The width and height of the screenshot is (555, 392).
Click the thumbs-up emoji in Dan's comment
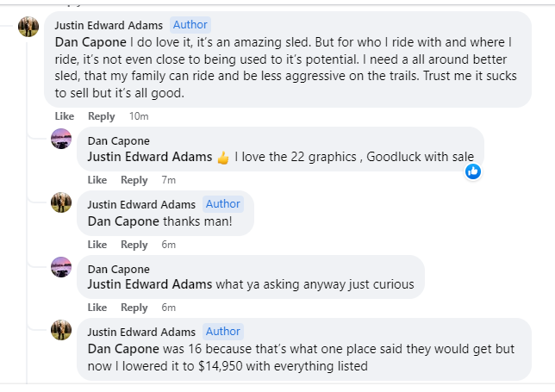(223, 158)
